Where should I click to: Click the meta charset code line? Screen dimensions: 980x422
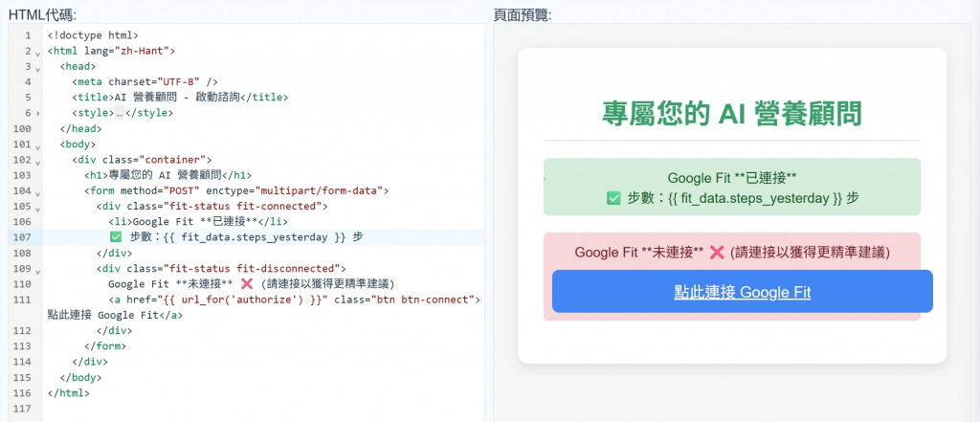coord(145,81)
